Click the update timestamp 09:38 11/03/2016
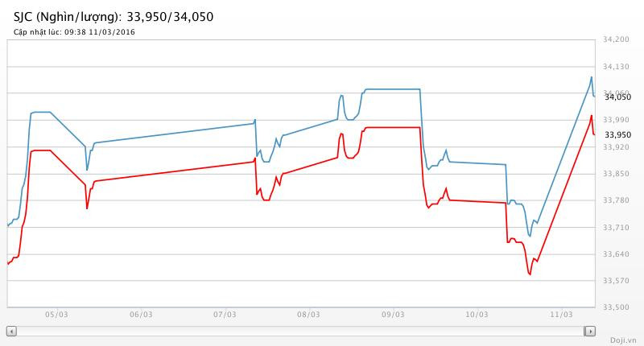The width and height of the screenshot is (644, 346). tap(102, 32)
